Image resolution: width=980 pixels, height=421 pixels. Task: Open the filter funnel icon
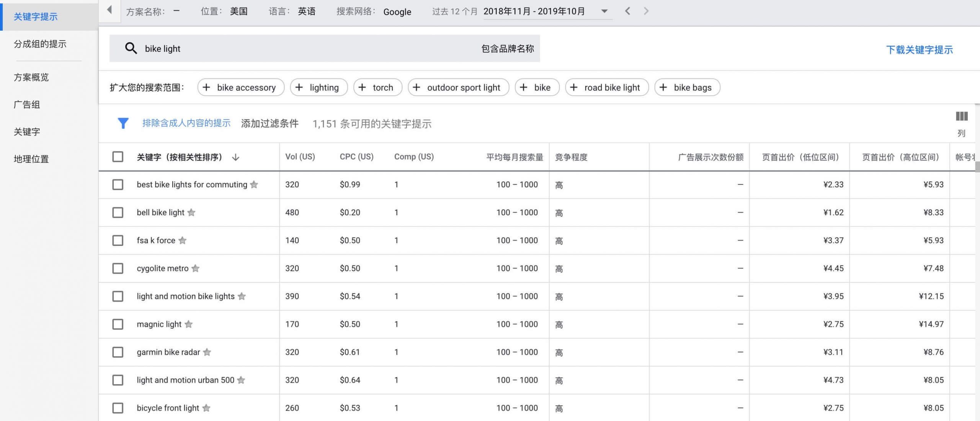tap(123, 123)
